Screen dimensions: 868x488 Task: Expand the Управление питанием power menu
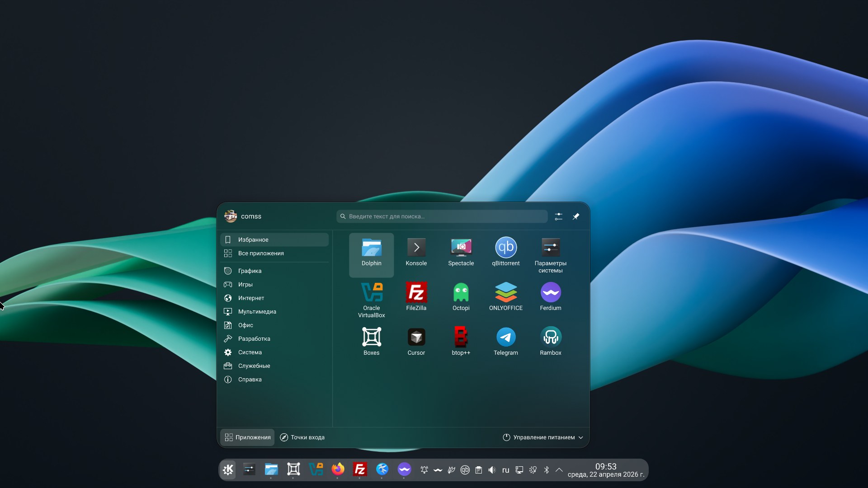[543, 437]
